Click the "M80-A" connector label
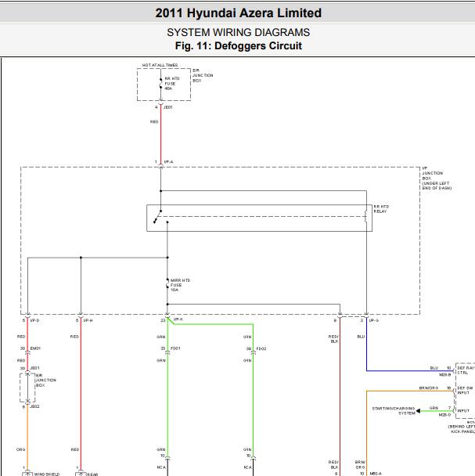 coord(376,474)
